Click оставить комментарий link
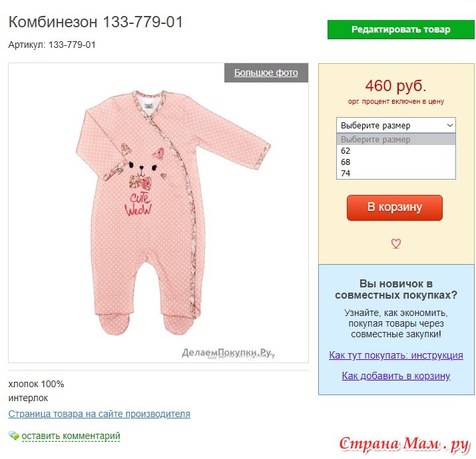This screenshot has width=476, height=459. click(71, 436)
